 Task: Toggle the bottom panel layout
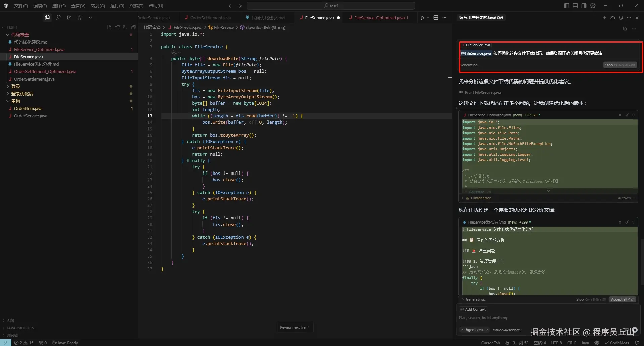(x=575, y=6)
